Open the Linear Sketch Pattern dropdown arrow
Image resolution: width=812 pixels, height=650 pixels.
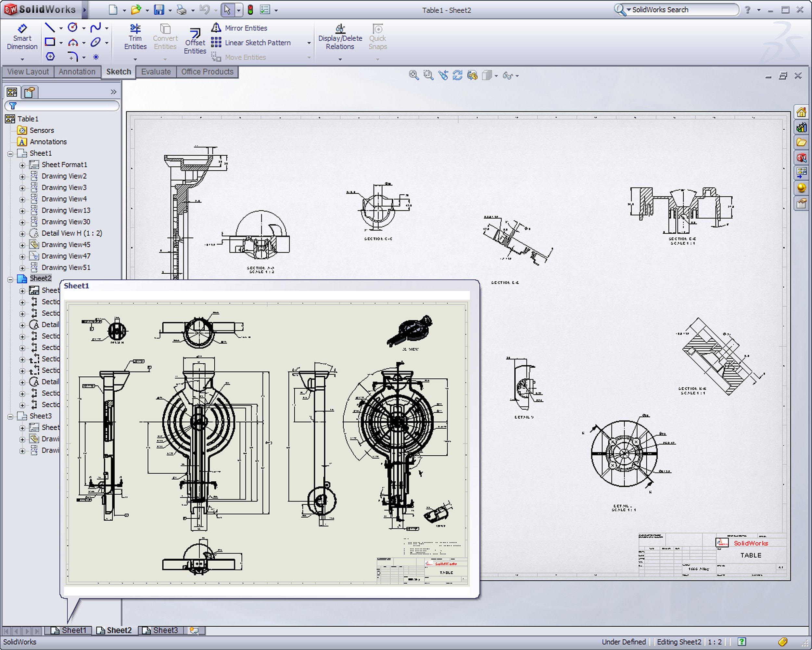coord(309,43)
